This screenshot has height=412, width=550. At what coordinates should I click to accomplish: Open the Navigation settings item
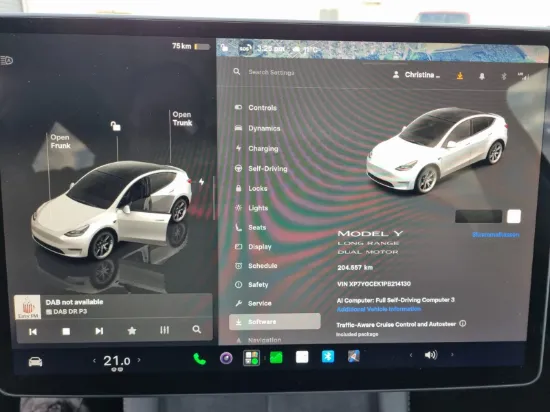click(x=264, y=340)
